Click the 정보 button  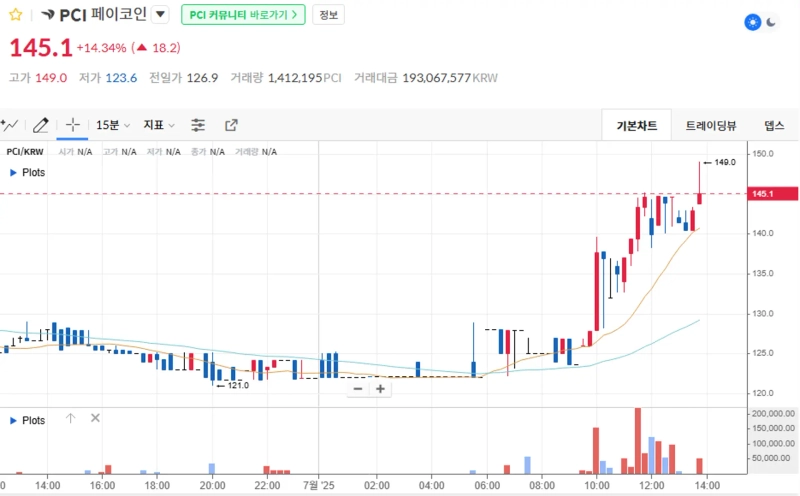(328, 15)
